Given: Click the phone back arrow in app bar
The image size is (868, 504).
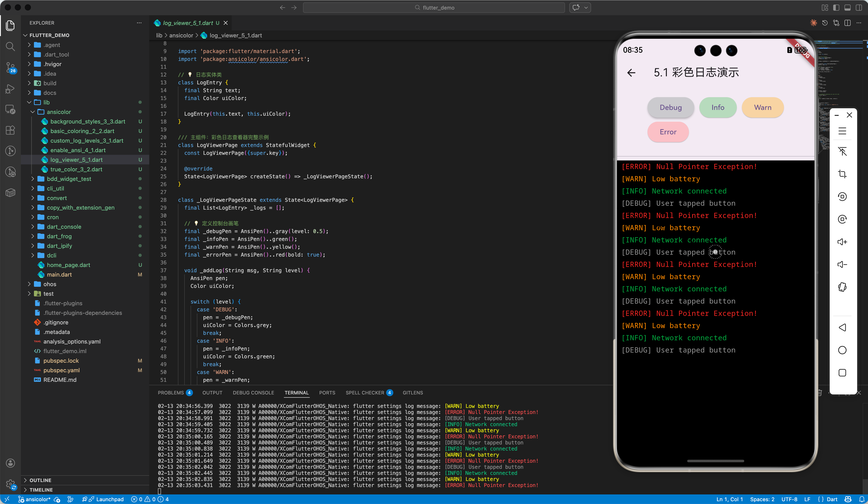Looking at the screenshot, I should [631, 73].
